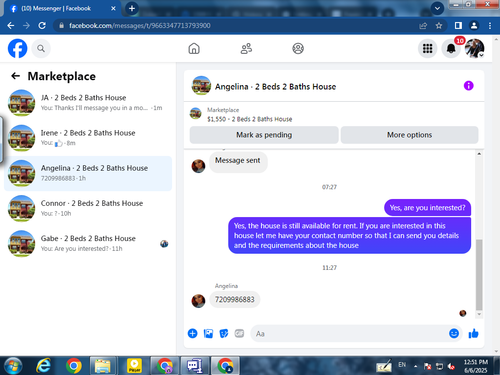The width and height of the screenshot is (500, 375).
Task: Open the Connor 2 Beds conversation
Action: (x=88, y=208)
